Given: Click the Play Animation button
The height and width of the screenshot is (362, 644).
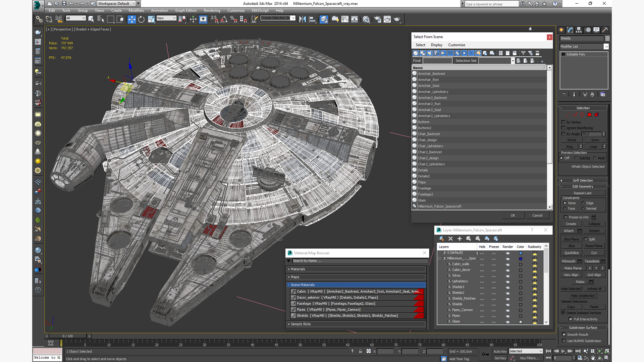Looking at the screenshot, I should click(563, 351).
